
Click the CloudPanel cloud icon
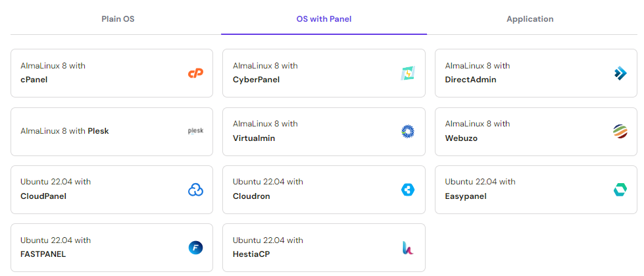point(195,190)
